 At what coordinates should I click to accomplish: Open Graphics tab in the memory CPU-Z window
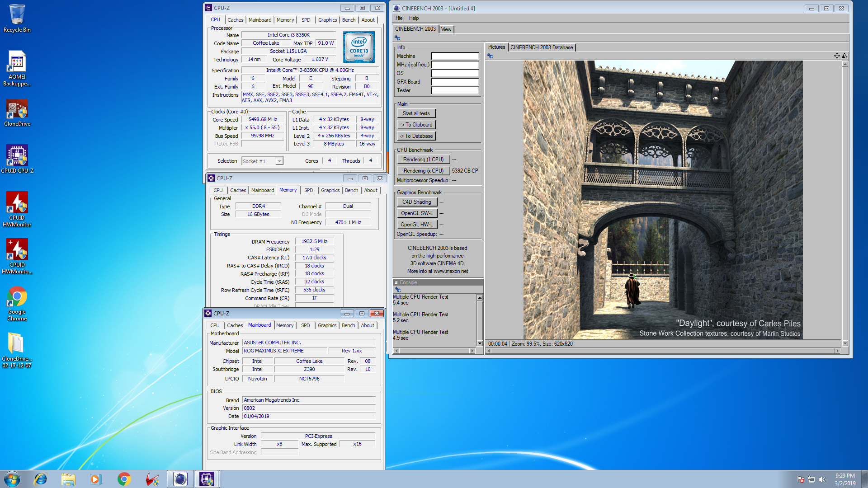(330, 190)
